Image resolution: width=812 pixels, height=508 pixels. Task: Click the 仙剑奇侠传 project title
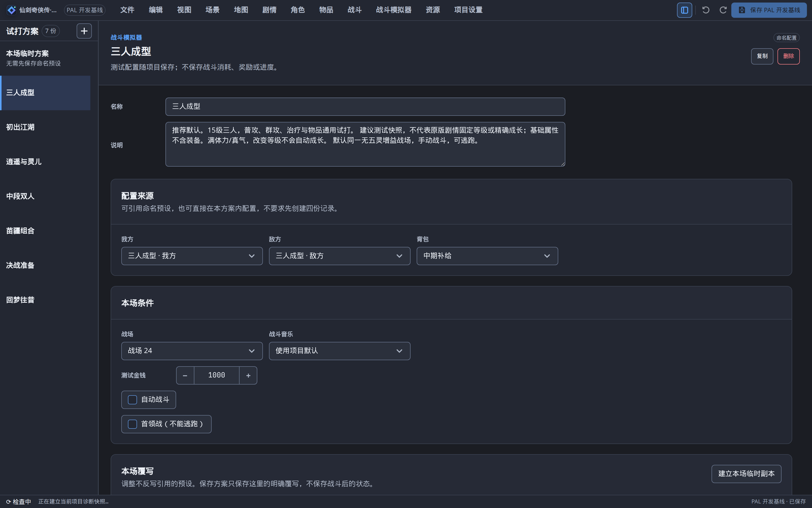(38, 10)
